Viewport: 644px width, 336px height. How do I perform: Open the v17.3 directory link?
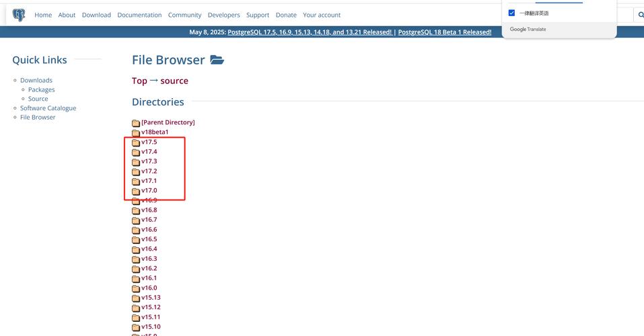pos(149,161)
